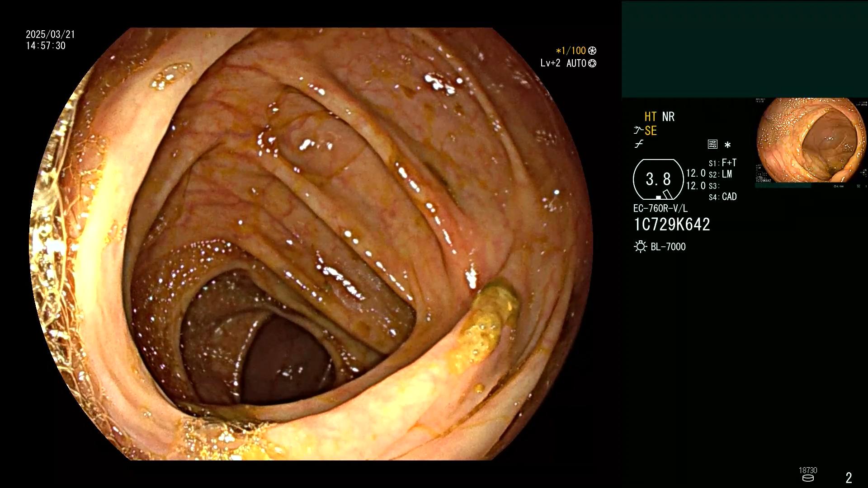This screenshot has height=488, width=868.
Task: Click the 'BL-7000' light source label
Action: coord(668,247)
